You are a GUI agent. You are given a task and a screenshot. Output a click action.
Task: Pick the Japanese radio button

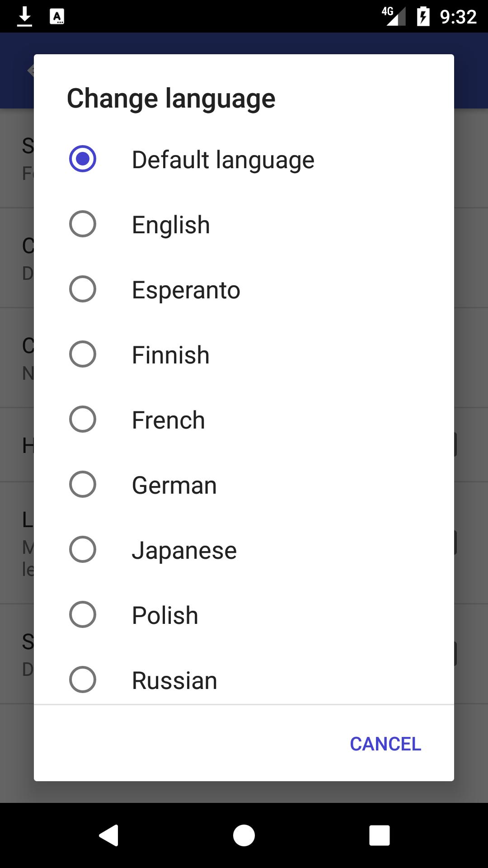83,550
